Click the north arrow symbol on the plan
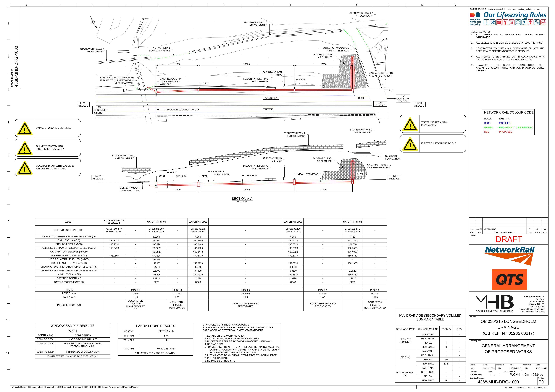Viewport: 555px width, 392px height. [x=94, y=23]
